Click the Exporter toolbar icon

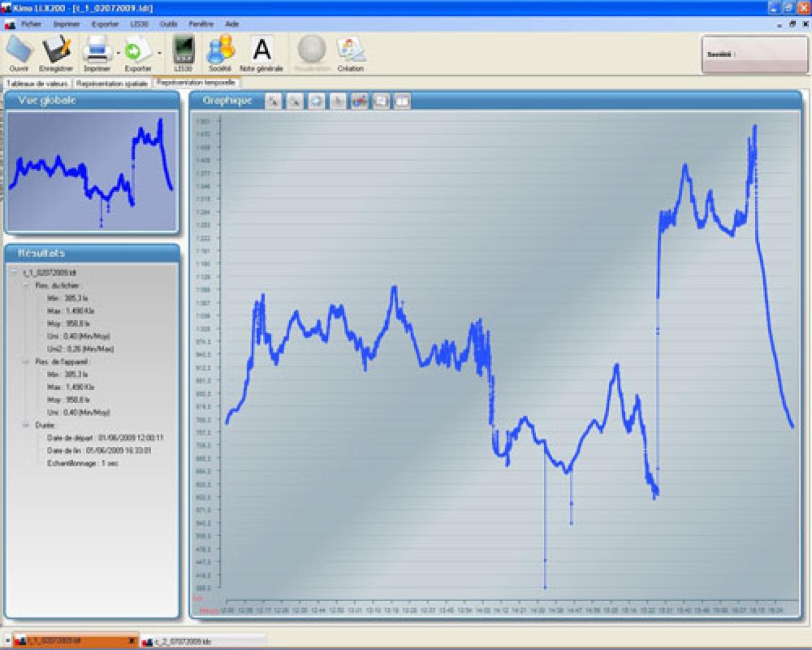(x=136, y=50)
